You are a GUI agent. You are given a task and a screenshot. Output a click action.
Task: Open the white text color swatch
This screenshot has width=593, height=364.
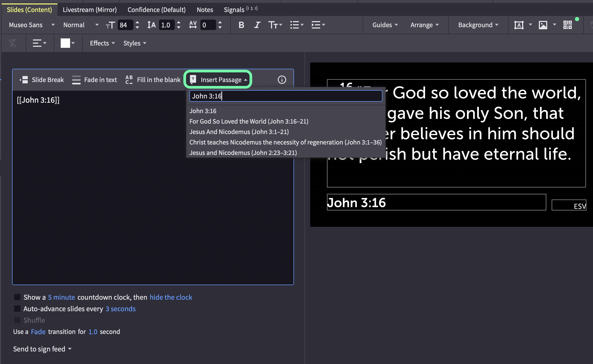[x=65, y=43]
